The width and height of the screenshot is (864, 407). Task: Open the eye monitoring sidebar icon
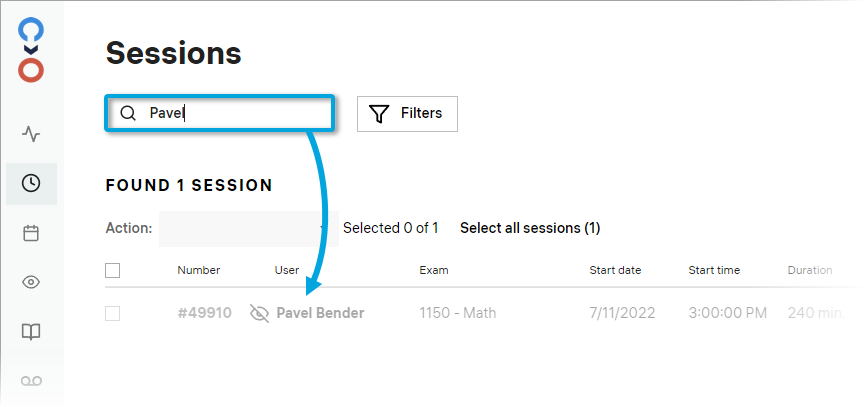point(31,282)
